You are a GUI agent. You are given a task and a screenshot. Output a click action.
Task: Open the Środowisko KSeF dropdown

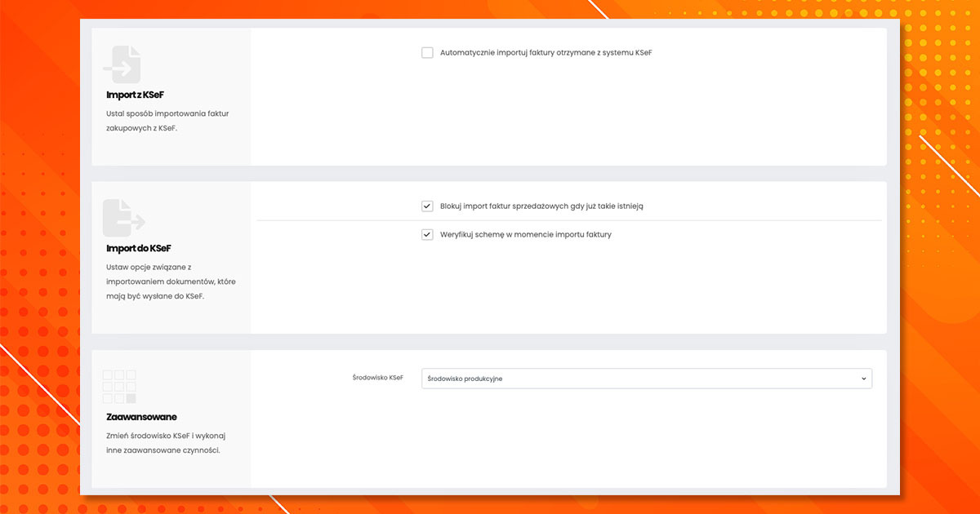pos(645,379)
